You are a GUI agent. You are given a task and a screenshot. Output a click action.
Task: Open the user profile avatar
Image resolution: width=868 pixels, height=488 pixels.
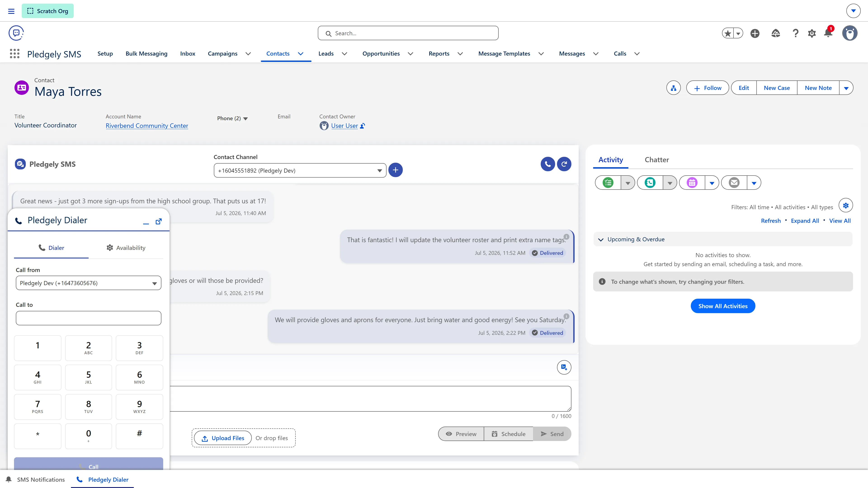click(850, 33)
